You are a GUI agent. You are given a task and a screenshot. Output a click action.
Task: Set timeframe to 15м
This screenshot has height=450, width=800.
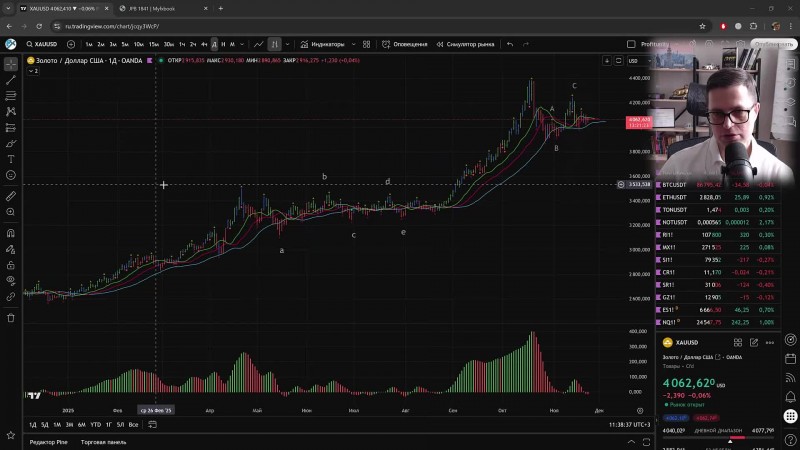tap(154, 44)
